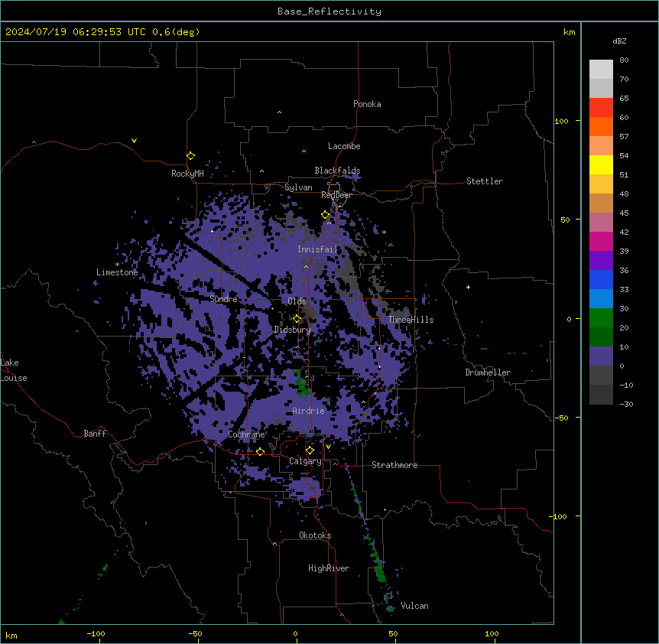Click the -50 tick label on right axis
The height and width of the screenshot is (644, 659).
(561, 418)
